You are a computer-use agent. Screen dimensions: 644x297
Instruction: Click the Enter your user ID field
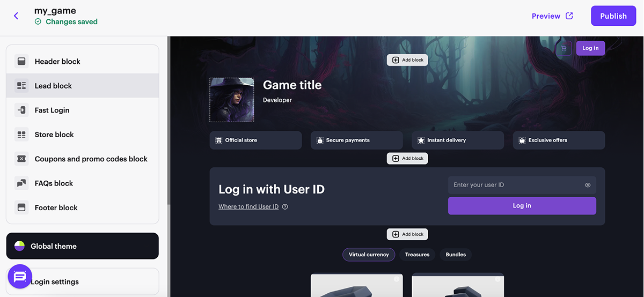(515, 185)
